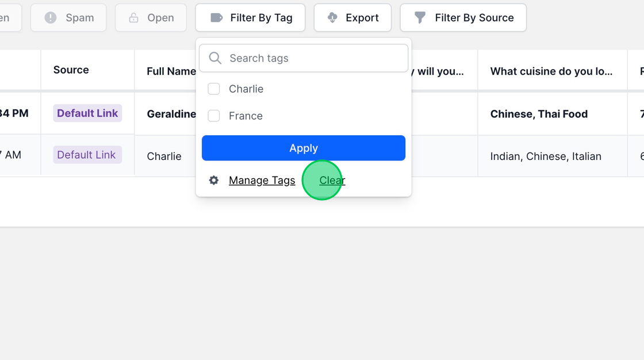Click the funnel icon on Filter By Source
This screenshot has height=360, width=644.
coord(419,17)
